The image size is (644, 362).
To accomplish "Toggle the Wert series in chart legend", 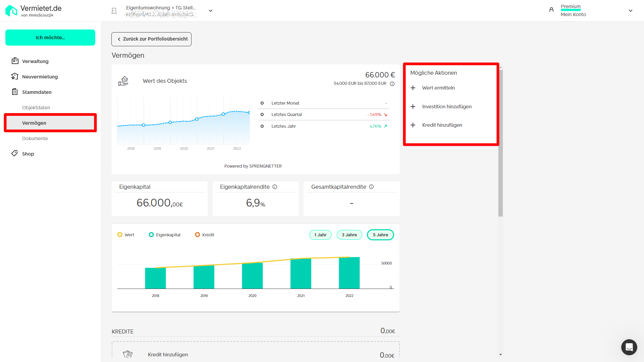I will (x=126, y=235).
